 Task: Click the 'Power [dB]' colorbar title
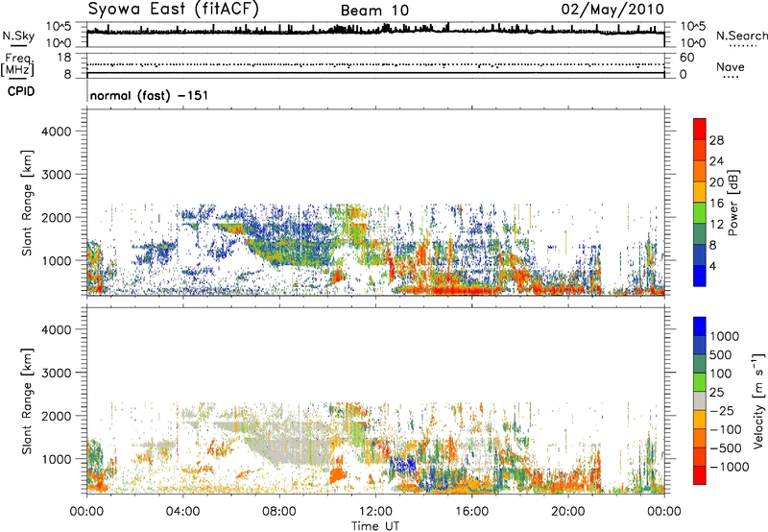(x=733, y=203)
